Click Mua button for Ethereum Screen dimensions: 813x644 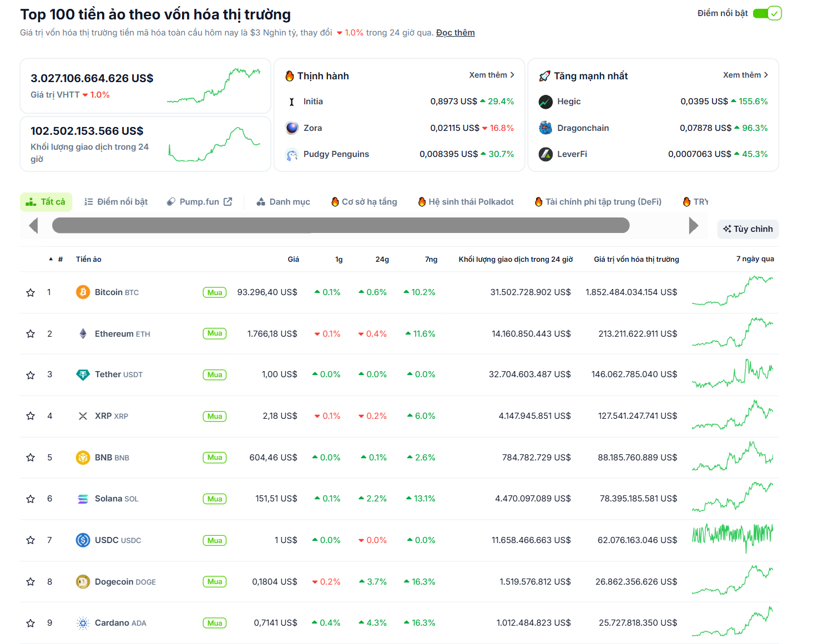(x=215, y=333)
